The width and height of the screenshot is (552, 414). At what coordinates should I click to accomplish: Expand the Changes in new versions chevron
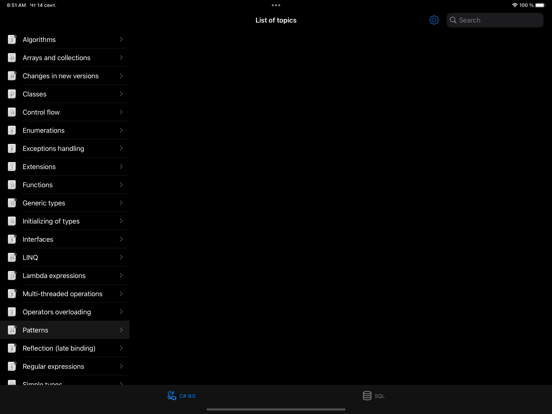coord(121,76)
